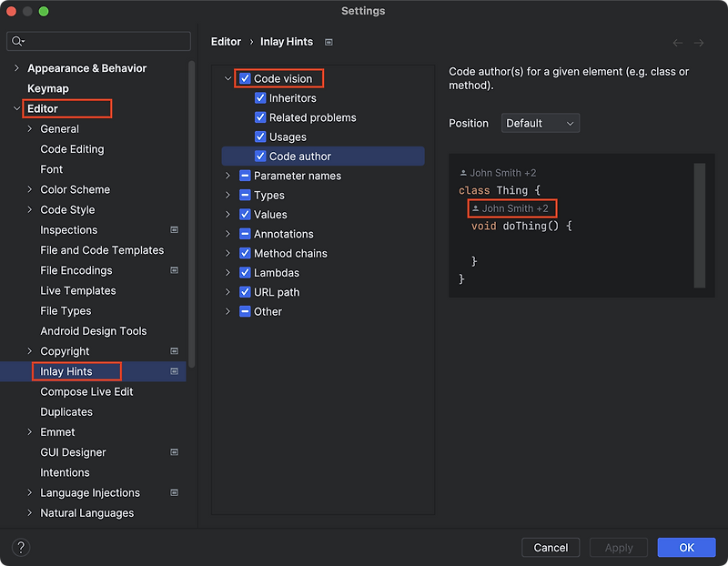This screenshot has width=728, height=566.
Task: Click the Editor breadcrumb at the top
Action: 226,41
